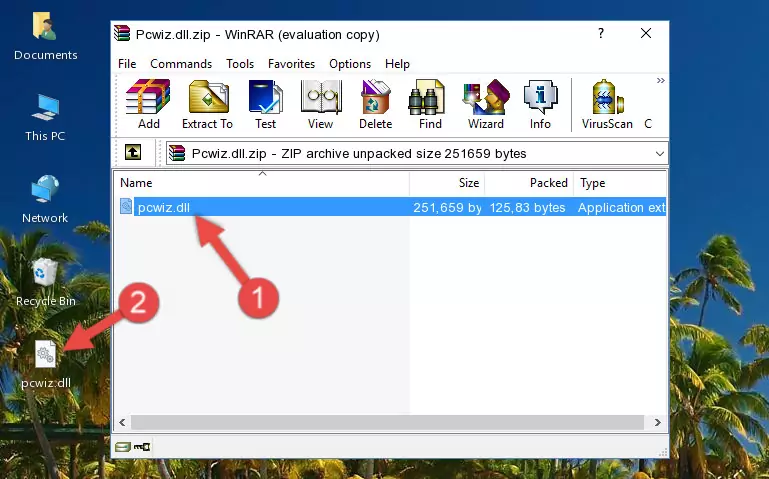Click the horizontal scrollbar track
Viewport: 769px width, 479px height.
click(387, 422)
